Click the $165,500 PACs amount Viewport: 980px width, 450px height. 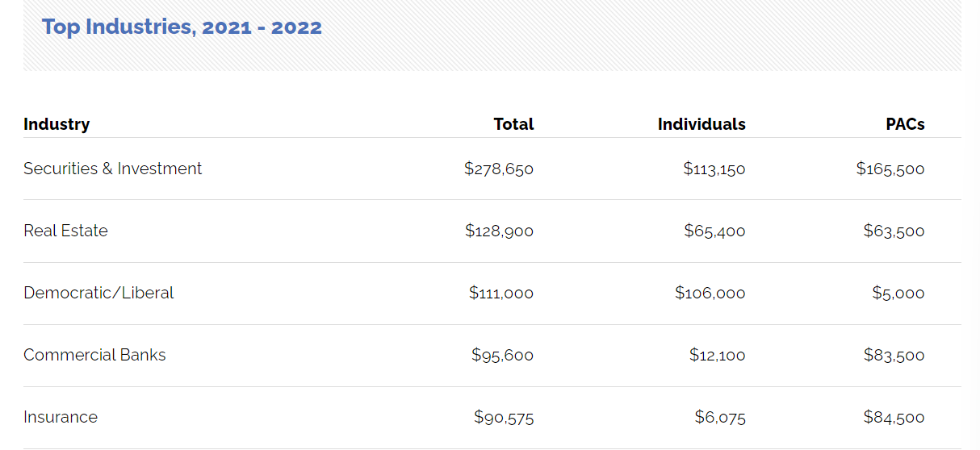coord(890,169)
